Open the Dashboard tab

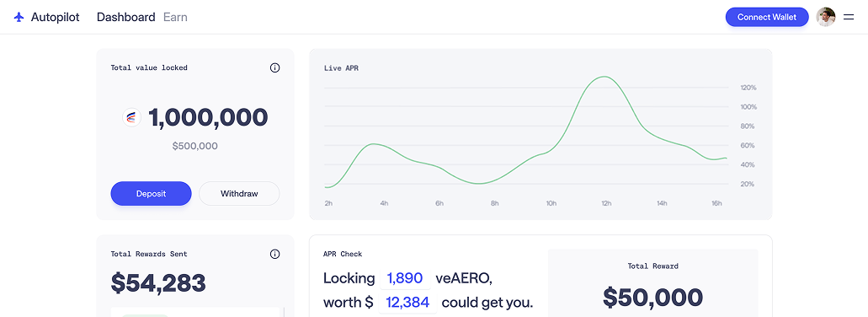[125, 17]
